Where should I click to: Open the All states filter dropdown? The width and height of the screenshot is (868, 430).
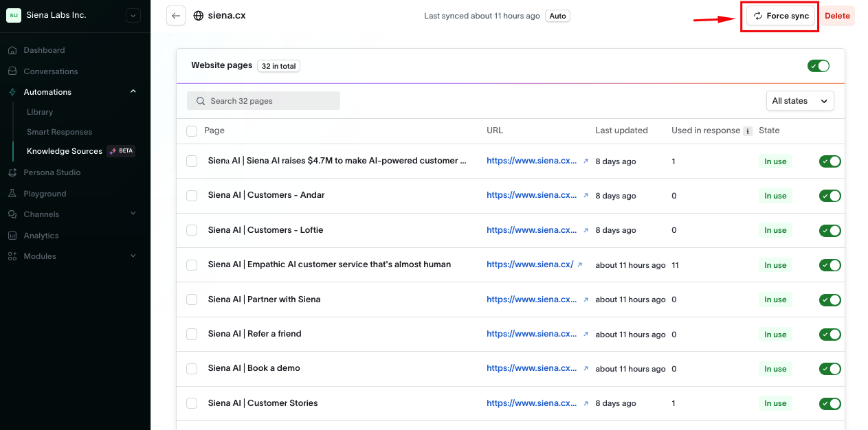(800, 101)
